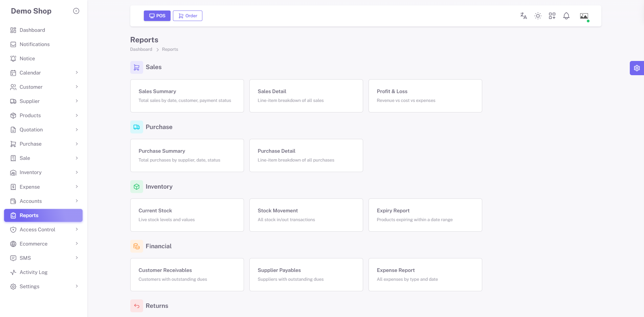Click the Returns section arrow icon
Image resolution: width=644 pixels, height=317 pixels.
click(x=137, y=306)
